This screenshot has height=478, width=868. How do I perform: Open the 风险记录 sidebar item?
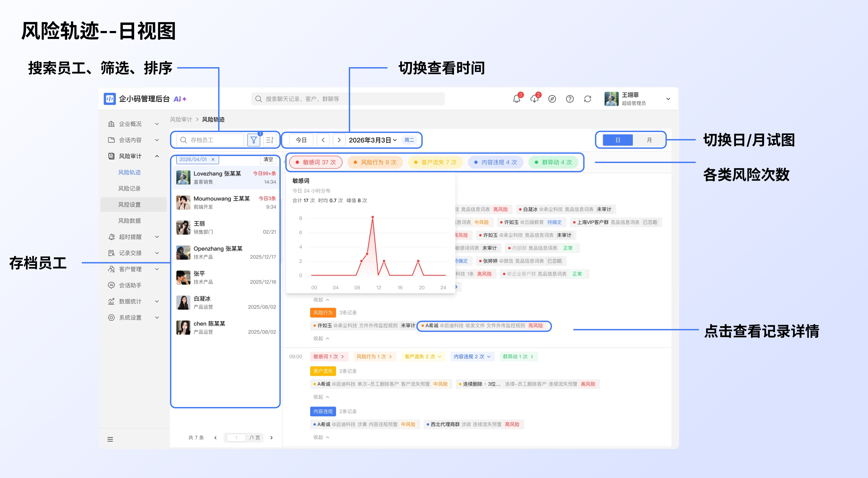129,188
